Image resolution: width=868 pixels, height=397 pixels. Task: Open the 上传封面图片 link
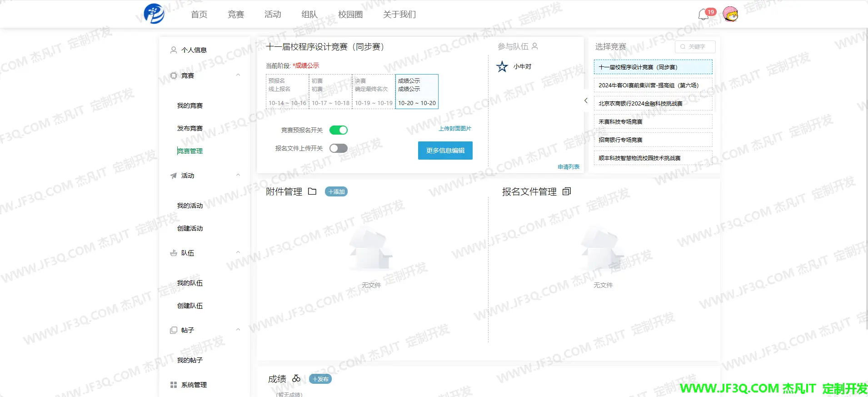[454, 129]
